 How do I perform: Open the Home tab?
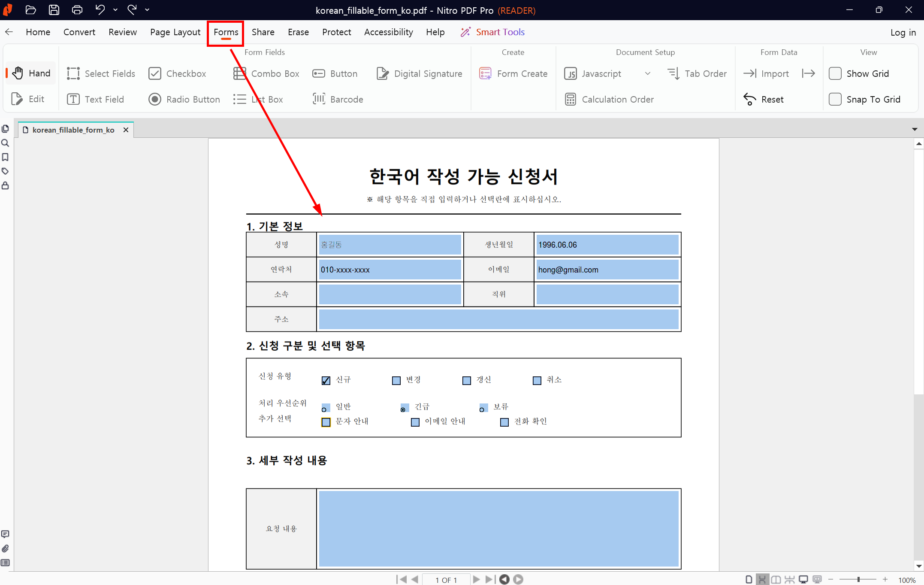tap(38, 32)
